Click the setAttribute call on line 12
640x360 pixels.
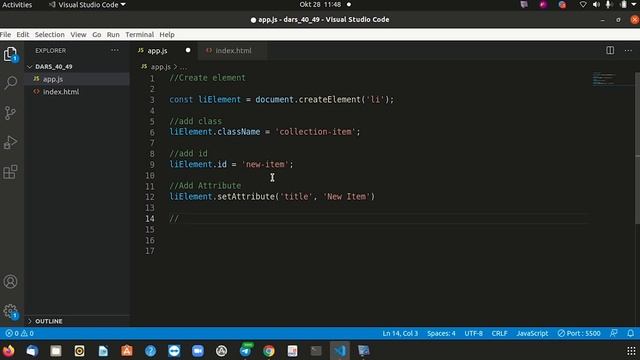coord(246,197)
